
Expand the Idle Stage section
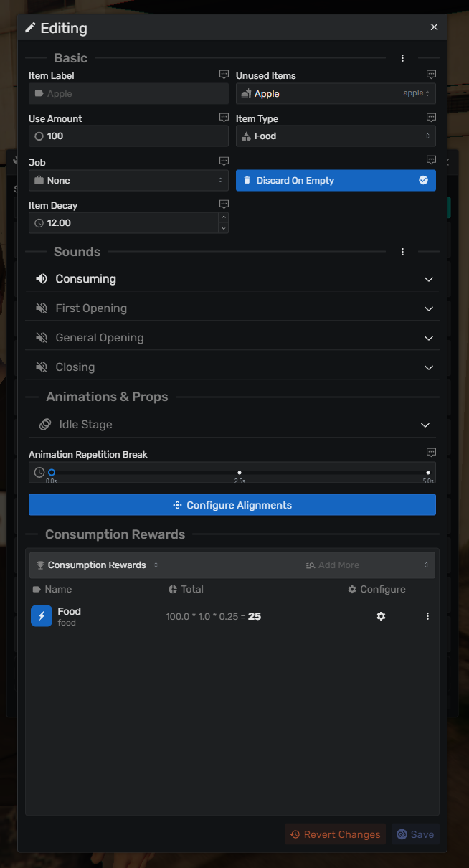[x=232, y=425]
